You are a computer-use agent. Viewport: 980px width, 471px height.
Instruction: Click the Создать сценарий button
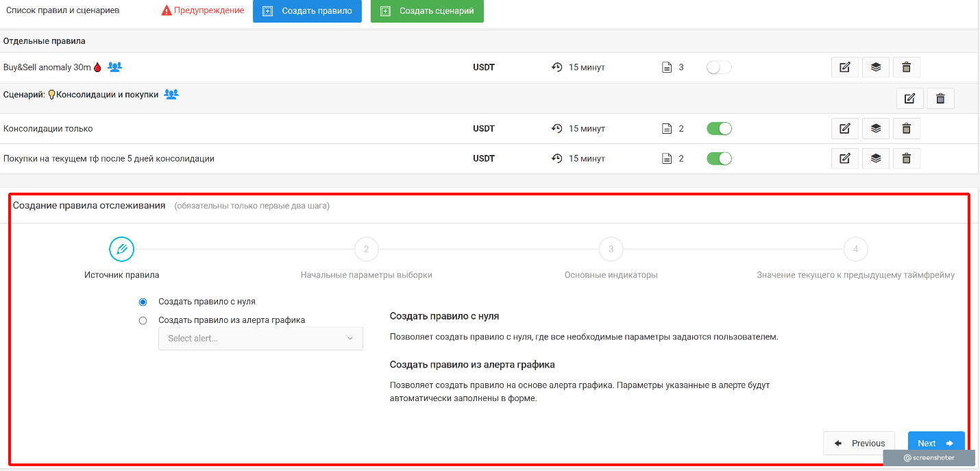point(427,11)
